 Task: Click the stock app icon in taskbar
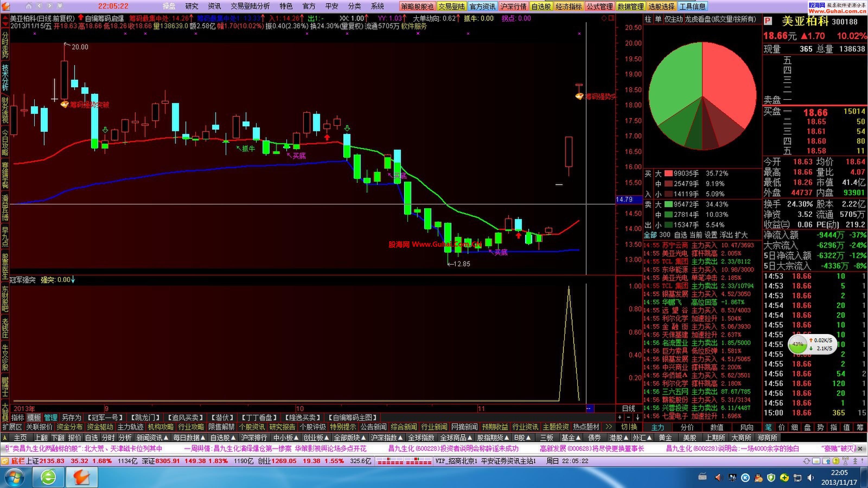pos(82,477)
